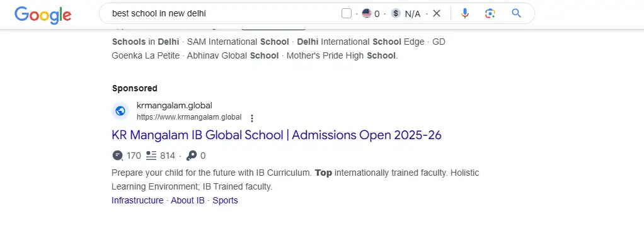The width and height of the screenshot is (644, 233).
Task: Click the Google logo
Action: 43,14
